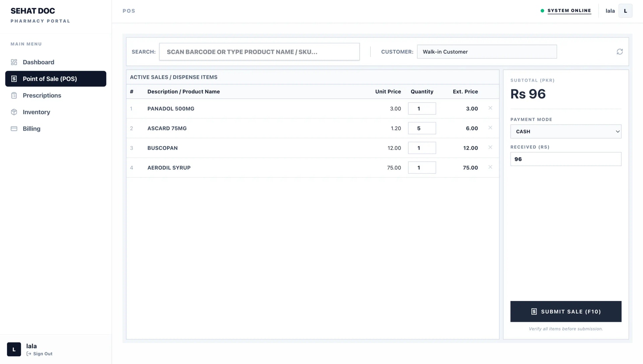Navigate to Billing section
Image resolution: width=643 pixels, height=364 pixels.
click(56, 129)
